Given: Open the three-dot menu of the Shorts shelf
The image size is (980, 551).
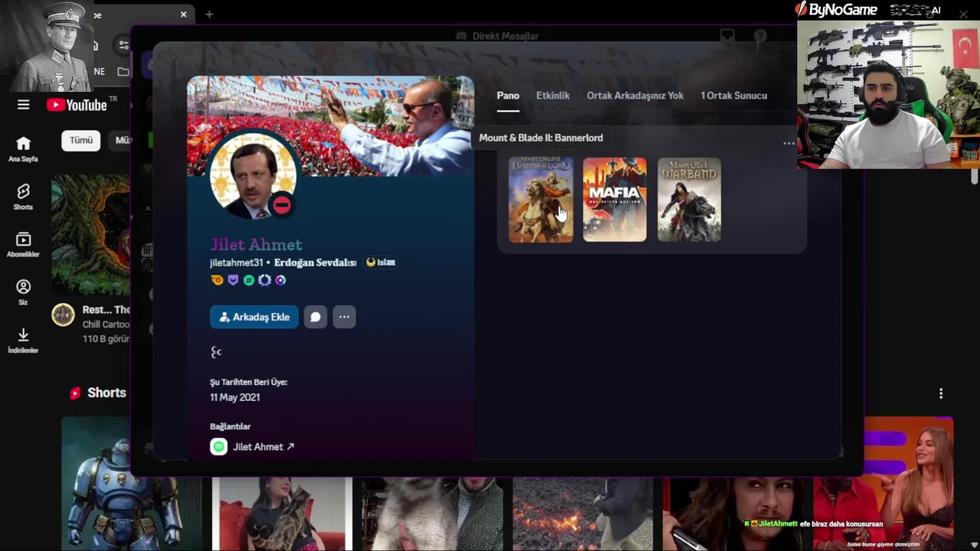Looking at the screenshot, I should coord(941,393).
